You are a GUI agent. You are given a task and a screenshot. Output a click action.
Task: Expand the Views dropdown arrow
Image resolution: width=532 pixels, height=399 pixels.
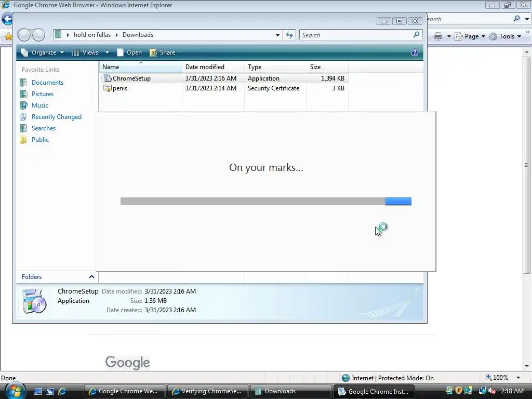click(x=107, y=52)
